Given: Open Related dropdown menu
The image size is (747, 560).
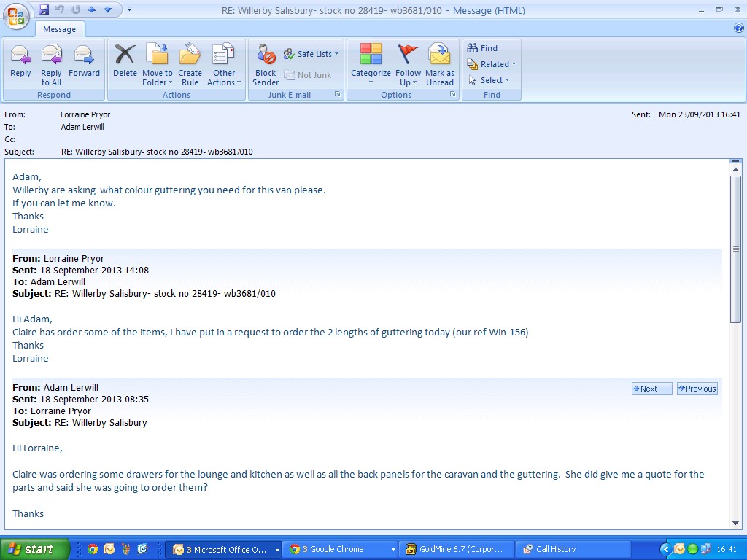Looking at the screenshot, I should pyautogui.click(x=491, y=64).
